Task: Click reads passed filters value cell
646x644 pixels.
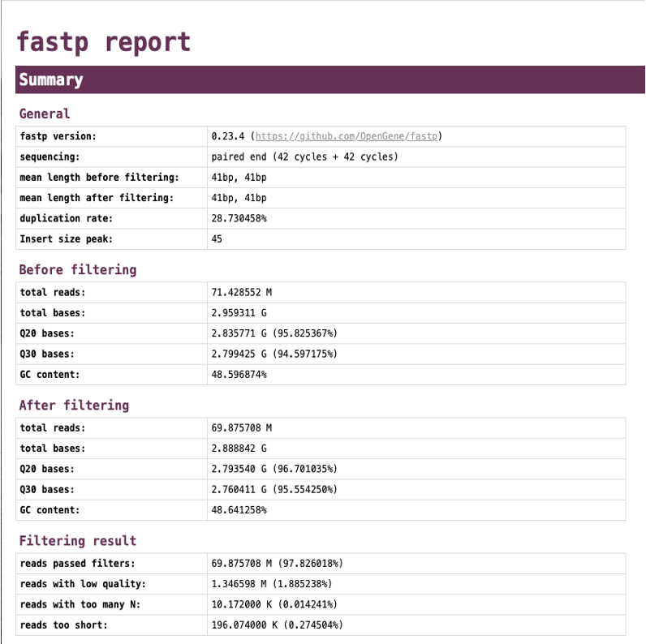Action: (416, 563)
